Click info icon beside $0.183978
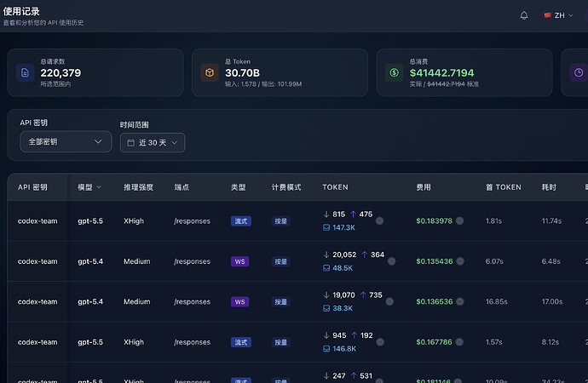The height and width of the screenshot is (383, 588). 460,221
